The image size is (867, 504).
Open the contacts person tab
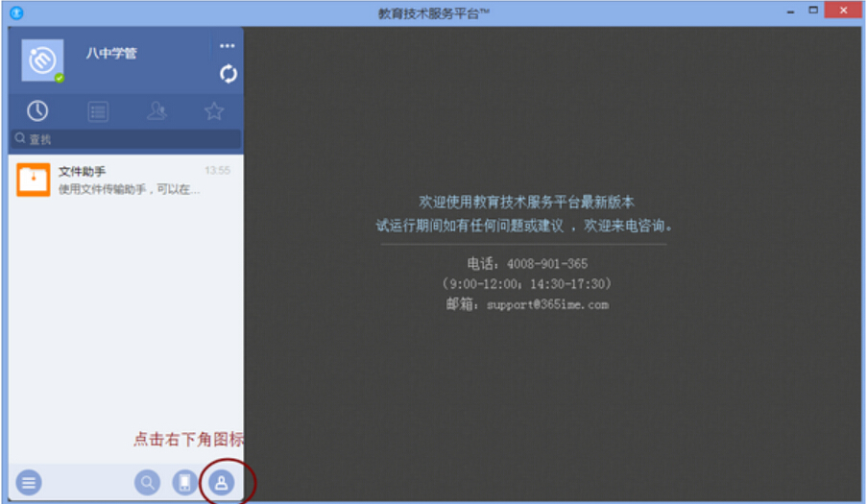(157, 111)
